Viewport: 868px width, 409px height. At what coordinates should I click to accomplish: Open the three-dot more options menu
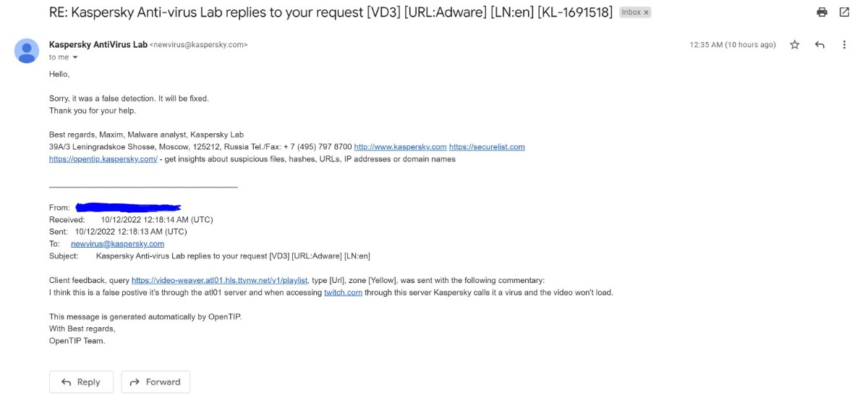(x=844, y=45)
